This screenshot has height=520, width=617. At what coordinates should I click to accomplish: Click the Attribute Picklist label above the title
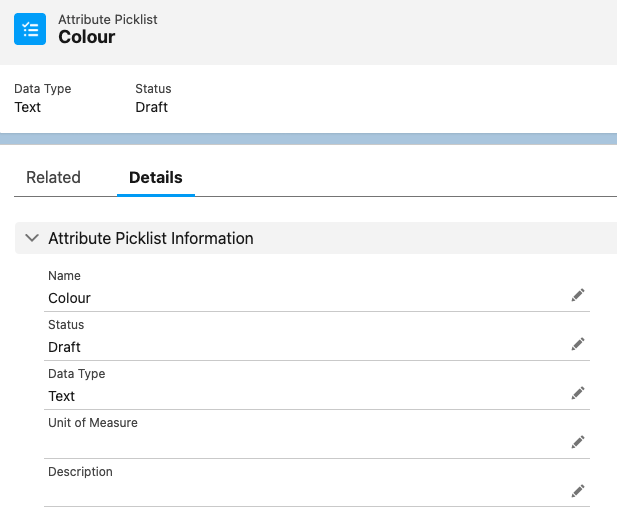pos(108,19)
